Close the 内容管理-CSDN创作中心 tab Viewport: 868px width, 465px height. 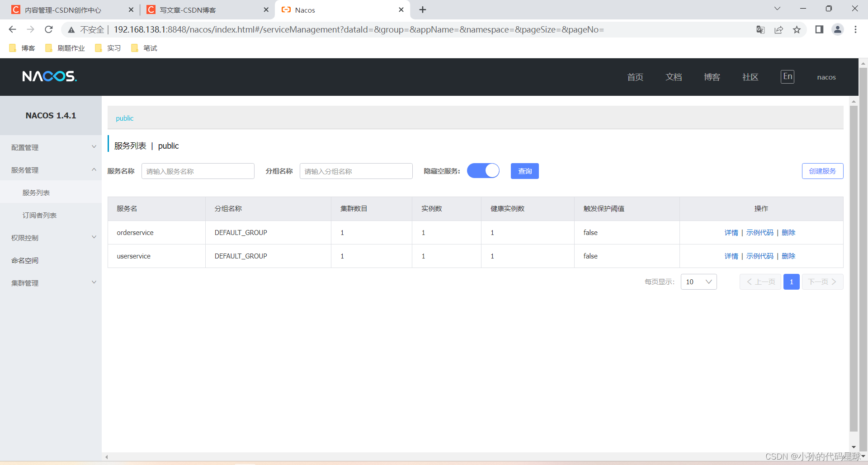pos(131,9)
